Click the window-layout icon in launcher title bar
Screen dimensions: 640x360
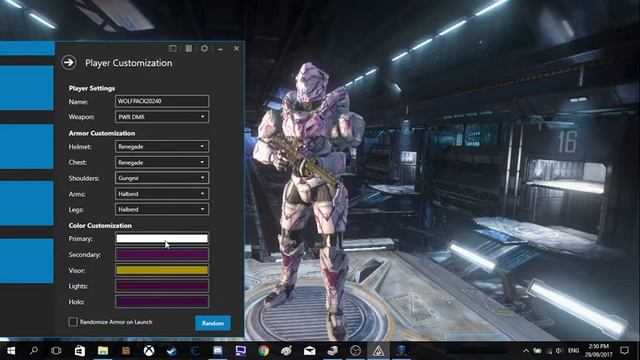(x=173, y=49)
